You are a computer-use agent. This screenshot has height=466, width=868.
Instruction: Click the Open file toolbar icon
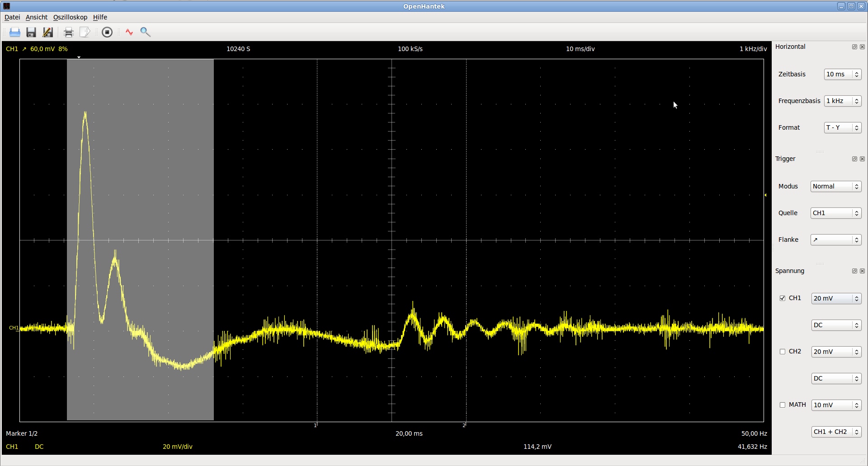click(15, 32)
